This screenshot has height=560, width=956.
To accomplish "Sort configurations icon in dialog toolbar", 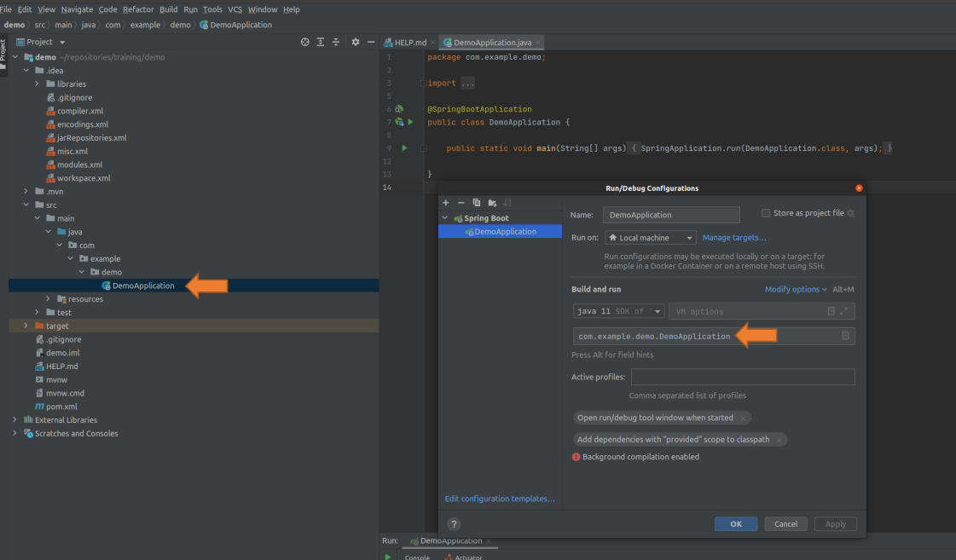I will 508,203.
